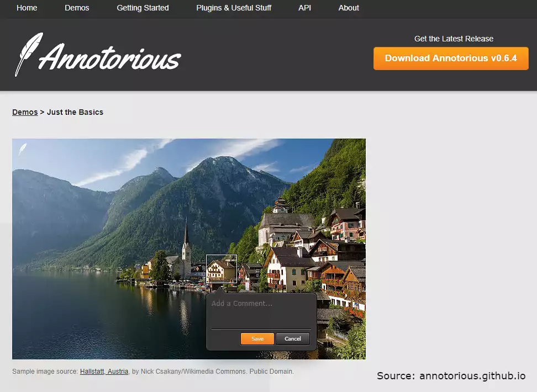The image size is (537, 392).
Task: Click the Annotorious feather quill logo
Action: [29, 54]
